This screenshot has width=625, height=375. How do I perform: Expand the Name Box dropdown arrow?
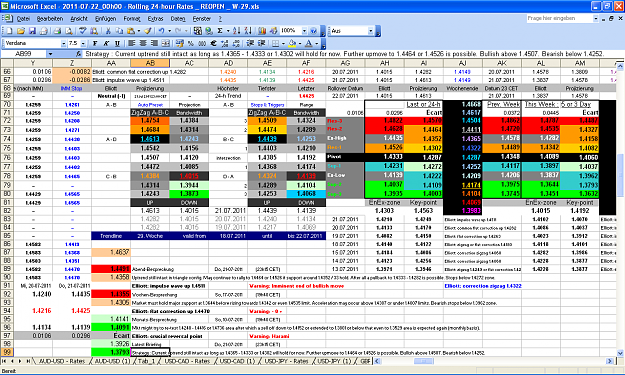point(50,54)
